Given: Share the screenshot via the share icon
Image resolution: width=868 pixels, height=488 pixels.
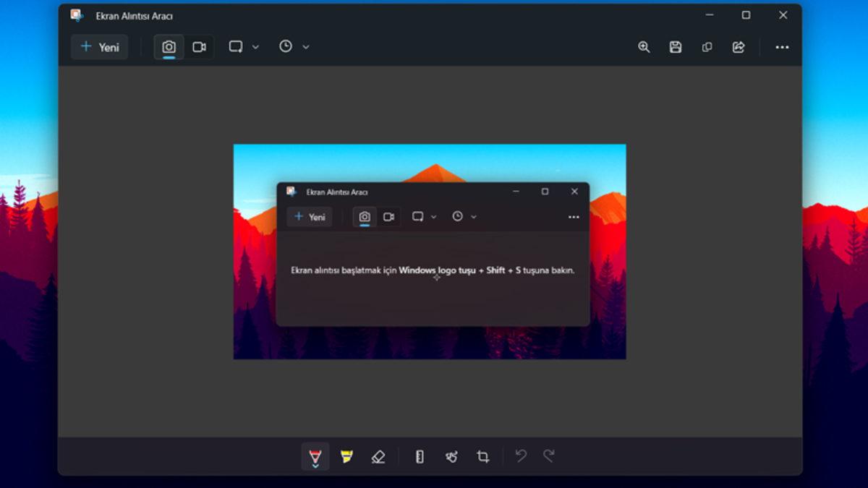Looking at the screenshot, I should (739, 46).
